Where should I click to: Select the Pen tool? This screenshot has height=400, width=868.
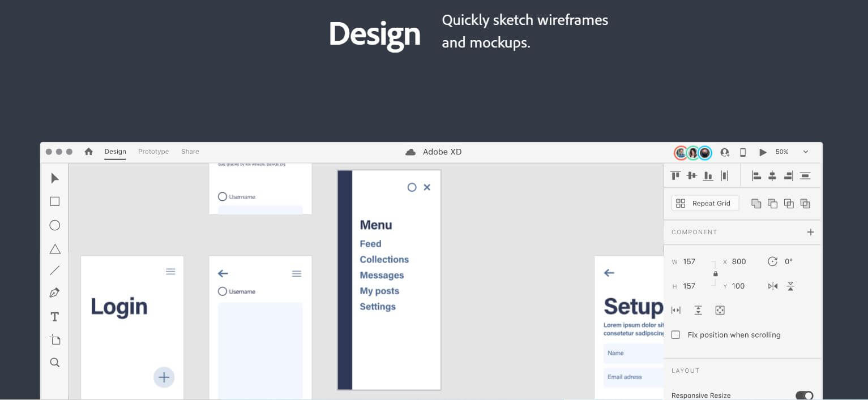click(x=54, y=293)
